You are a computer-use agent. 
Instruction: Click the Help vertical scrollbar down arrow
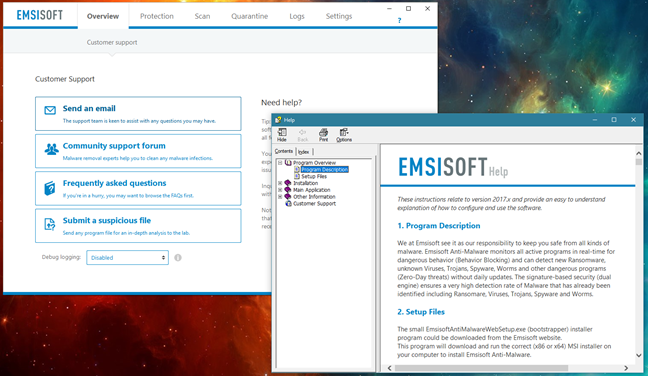pos(639,355)
